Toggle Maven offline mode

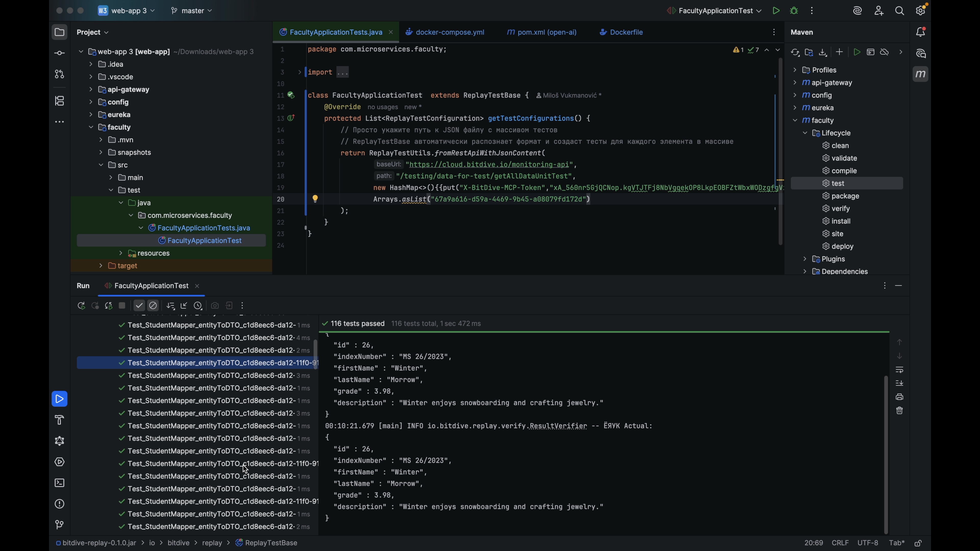coord(885,53)
